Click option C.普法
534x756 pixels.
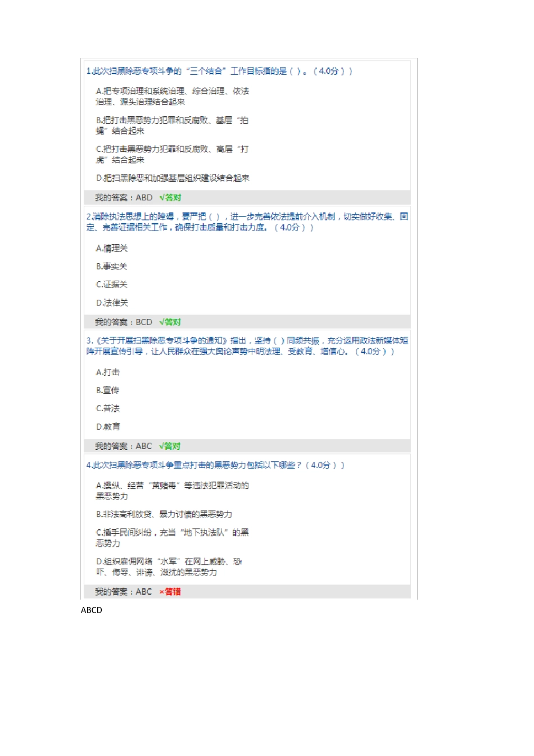(x=108, y=408)
